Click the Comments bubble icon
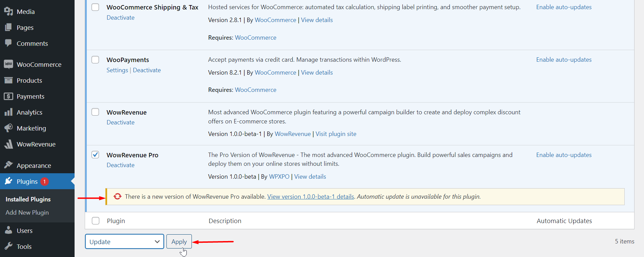The width and height of the screenshot is (644, 257). [8, 43]
